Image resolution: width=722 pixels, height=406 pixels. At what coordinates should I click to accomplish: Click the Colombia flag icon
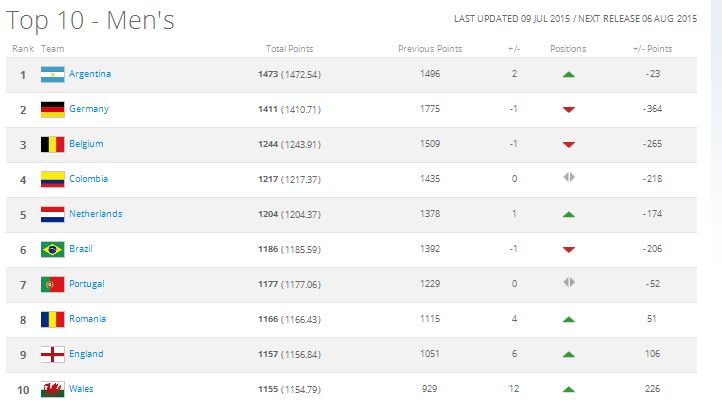tap(52, 180)
